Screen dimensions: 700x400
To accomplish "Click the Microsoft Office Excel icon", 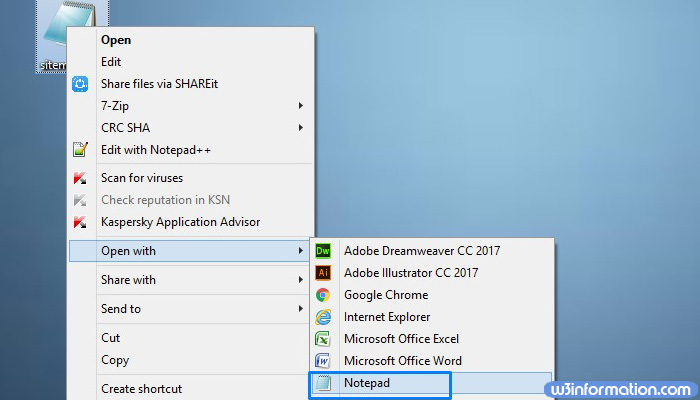I will [x=323, y=339].
